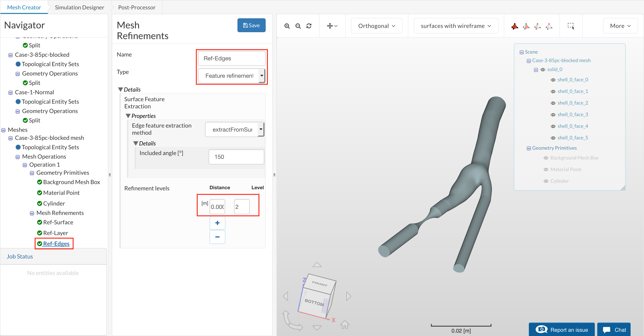The image size is (644, 336).
Task: Open the Orthogonal projection dropdown
Action: pos(377,26)
